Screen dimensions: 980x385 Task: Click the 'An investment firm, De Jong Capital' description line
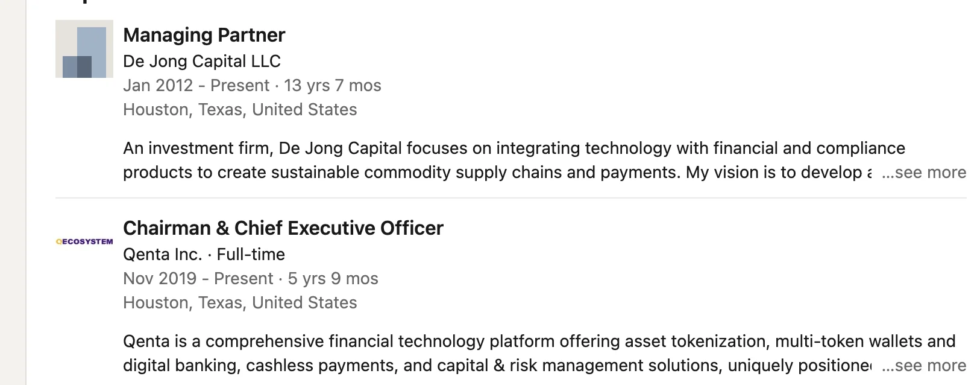click(x=514, y=148)
